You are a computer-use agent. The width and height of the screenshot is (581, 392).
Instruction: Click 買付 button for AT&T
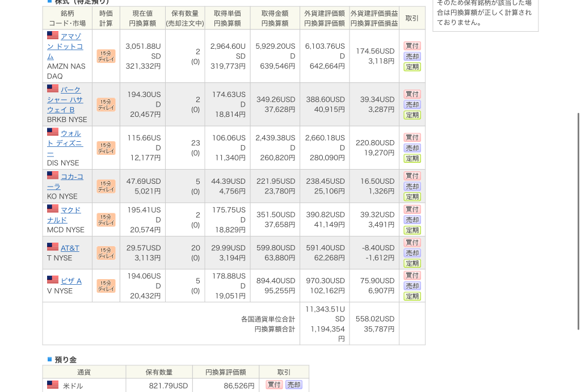coord(412,242)
